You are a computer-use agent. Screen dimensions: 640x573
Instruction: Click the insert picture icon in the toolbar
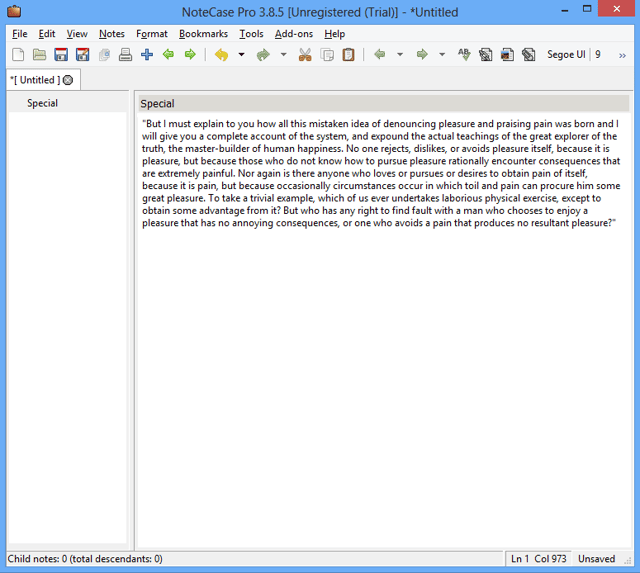click(507, 54)
